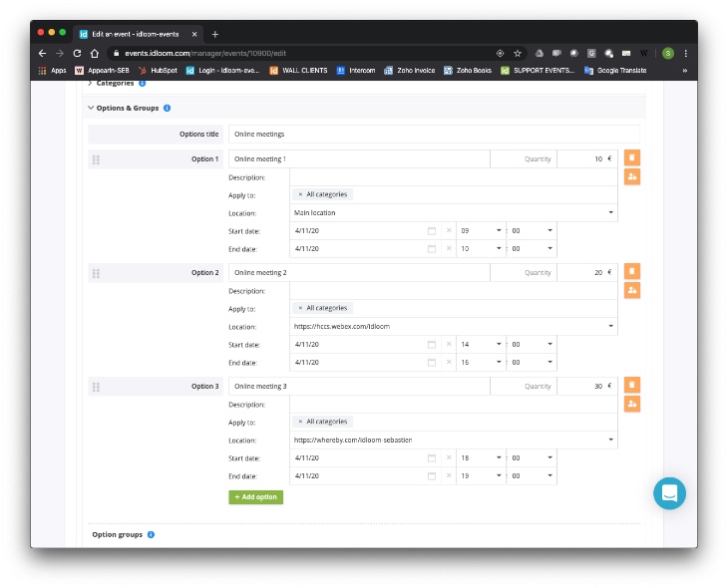728x588 pixels.
Task: Remove All categories tag from Option 3
Action: [300, 422]
